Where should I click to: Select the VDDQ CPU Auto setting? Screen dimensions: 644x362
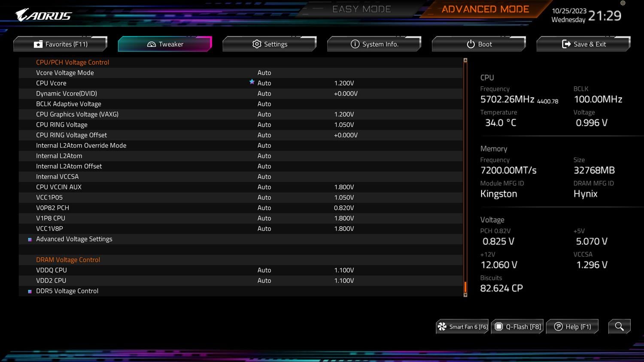point(264,270)
